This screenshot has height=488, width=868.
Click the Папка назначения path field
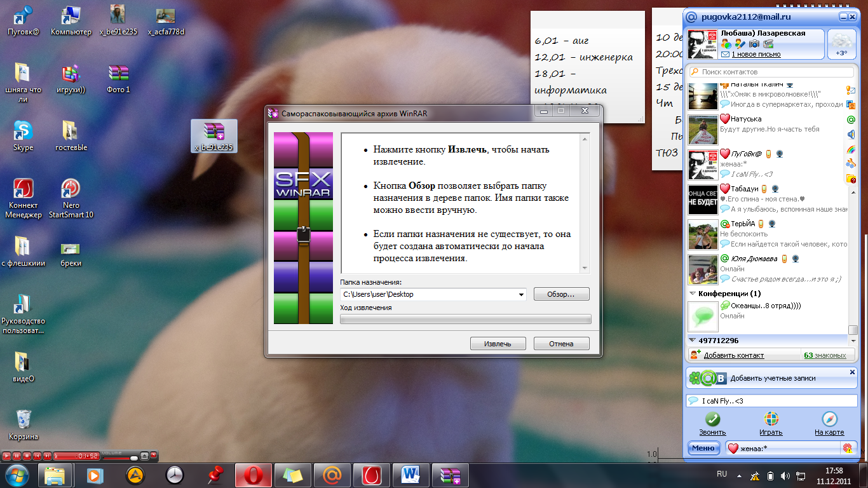pyautogui.click(x=433, y=295)
